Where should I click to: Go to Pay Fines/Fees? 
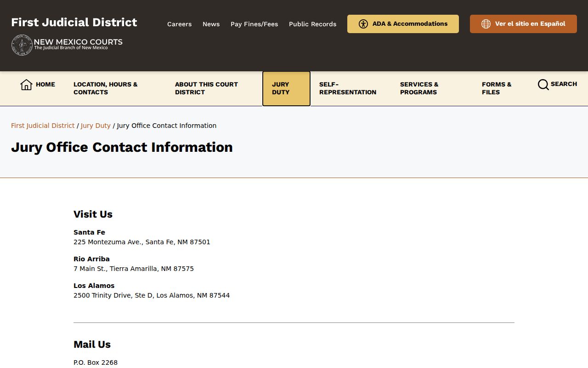tap(254, 24)
